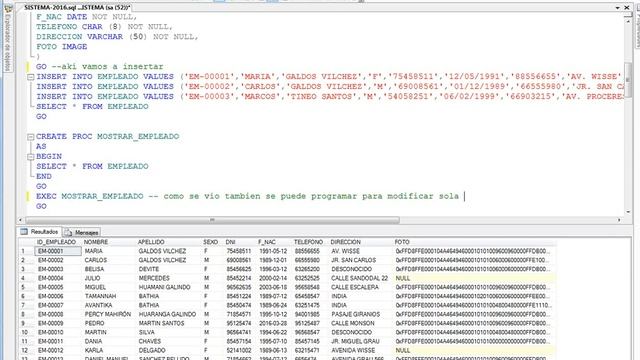Click the 2000-02-14 birth date cell
The height and width of the screenshot is (360, 640).
(x=273, y=278)
